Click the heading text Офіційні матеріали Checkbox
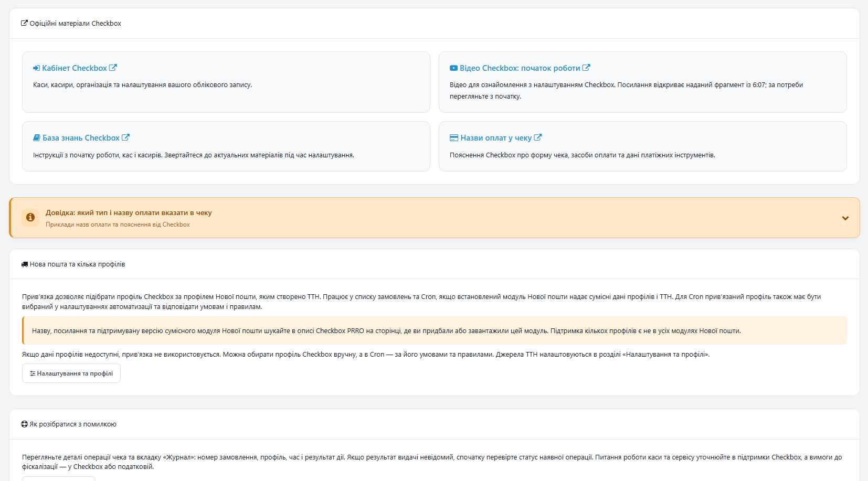 [x=75, y=24]
